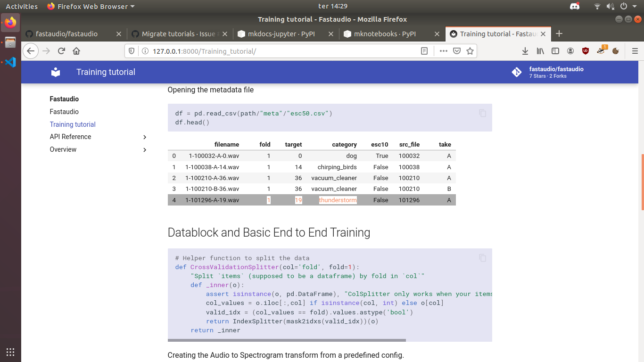This screenshot has height=362, width=644.
Task: Click the MkDocs logo next to Training tutorial
Action: pyautogui.click(x=55, y=72)
